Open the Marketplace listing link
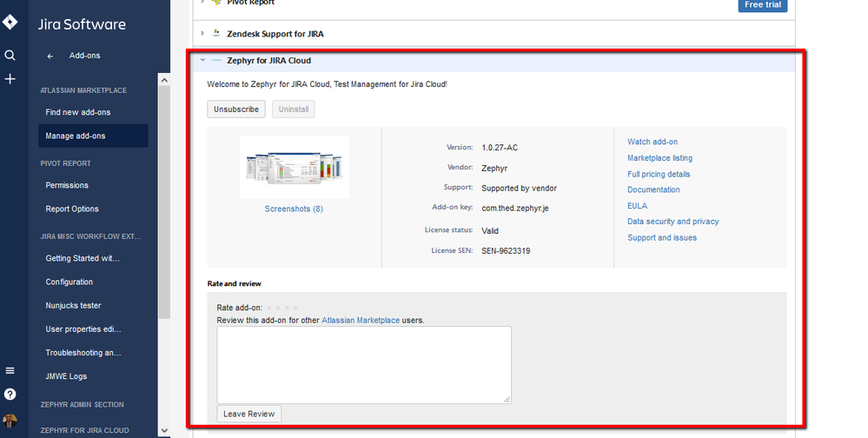Image resolution: width=868 pixels, height=438 pixels. (x=659, y=158)
